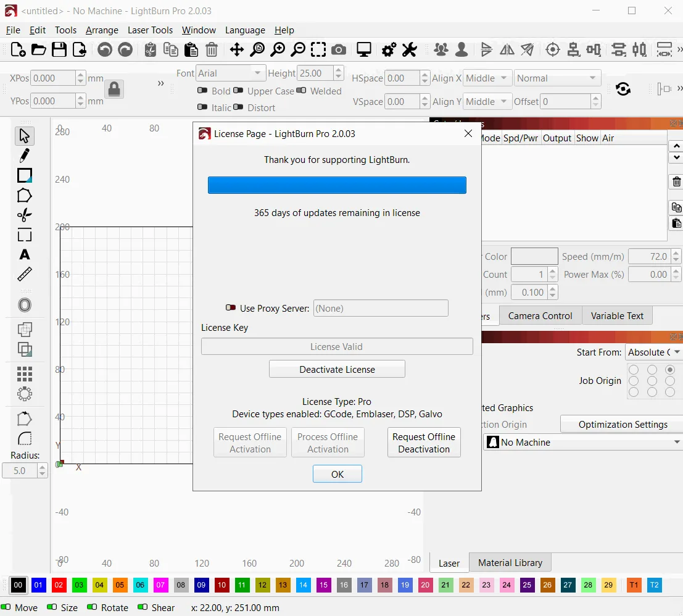Open Device Settings wrench icon

(x=410, y=49)
